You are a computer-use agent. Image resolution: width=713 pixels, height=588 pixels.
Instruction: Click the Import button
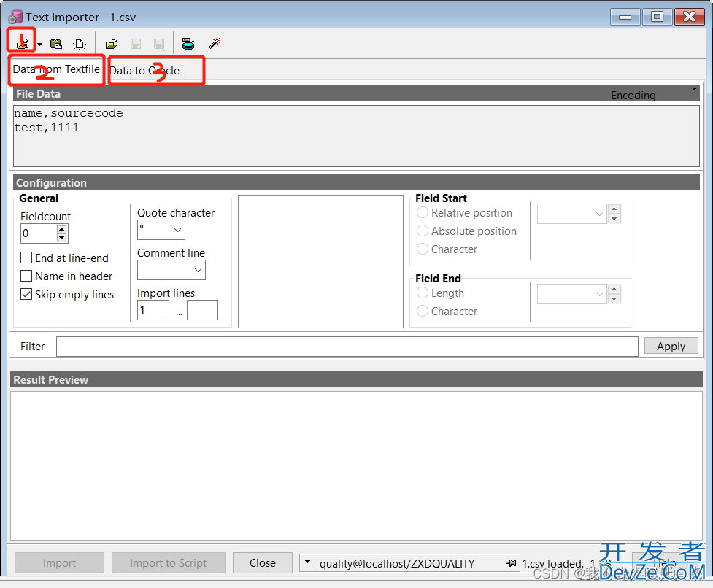60,563
